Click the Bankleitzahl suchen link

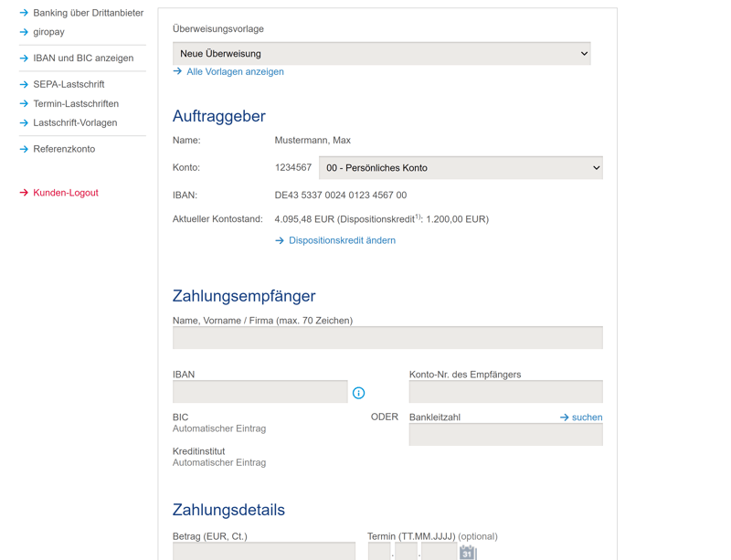(x=586, y=417)
